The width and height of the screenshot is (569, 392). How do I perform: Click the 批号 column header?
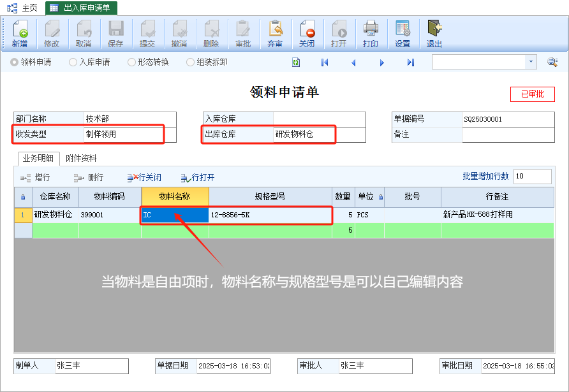click(413, 196)
